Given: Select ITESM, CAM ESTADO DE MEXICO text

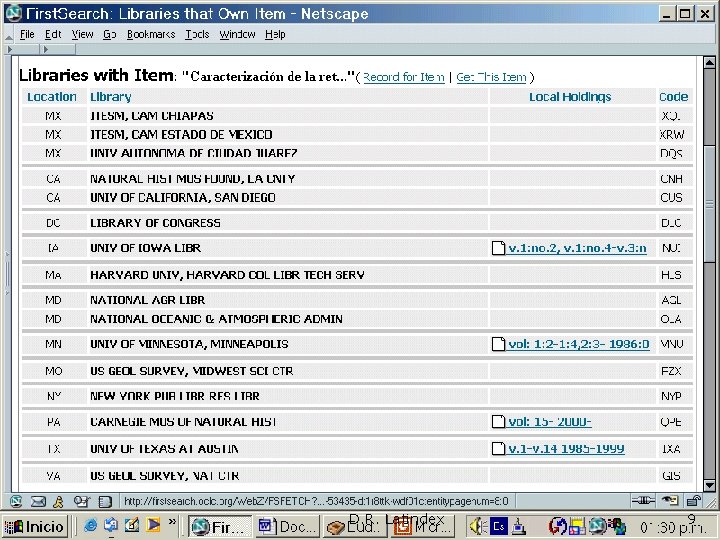Looking at the screenshot, I should coord(181,135).
